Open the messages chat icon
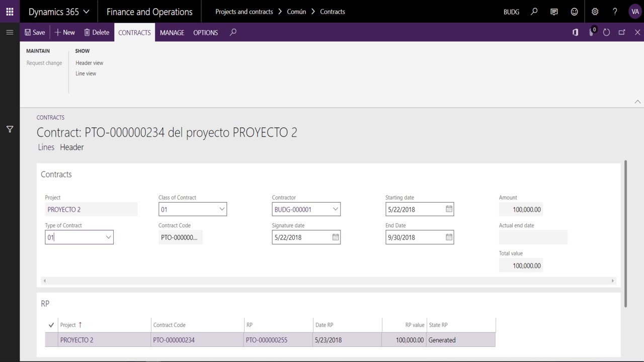The height and width of the screenshot is (362, 644). tap(554, 12)
